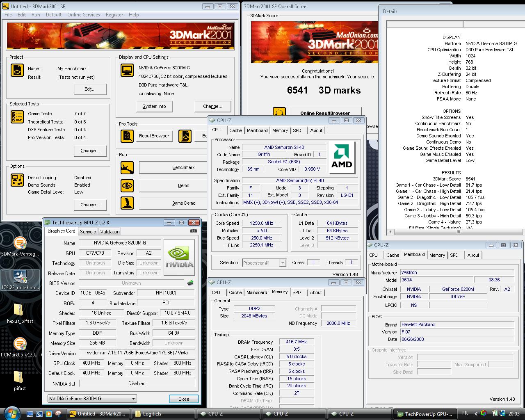Image resolution: width=525 pixels, height=420 pixels.
Task: Switch to Validation tab in GPU-Z
Action: pyautogui.click(x=110, y=231)
